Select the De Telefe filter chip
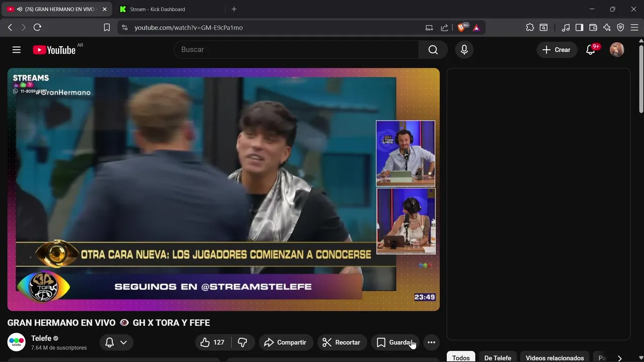This screenshot has height=362, width=644. click(498, 357)
